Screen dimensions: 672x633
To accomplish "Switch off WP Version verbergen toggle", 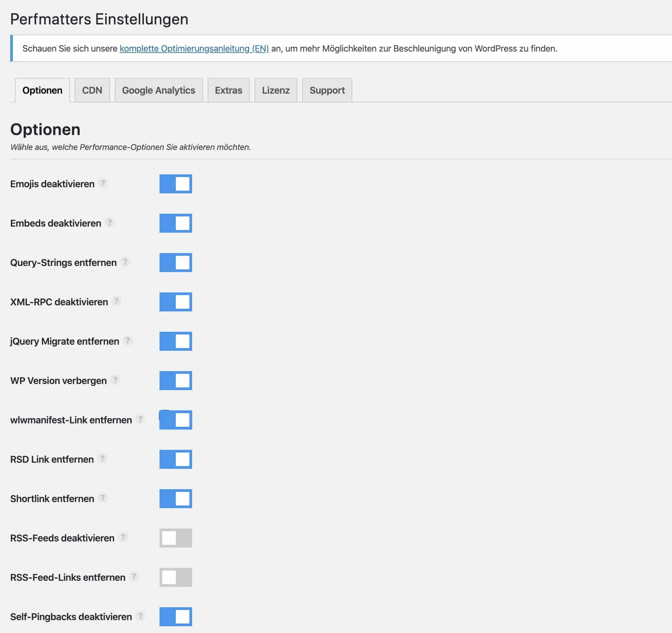I will pos(176,381).
